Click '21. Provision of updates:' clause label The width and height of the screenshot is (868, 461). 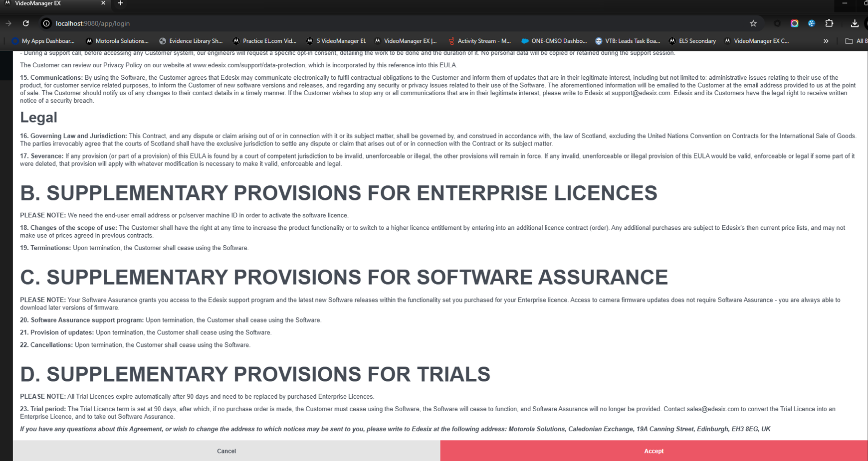pyautogui.click(x=57, y=332)
